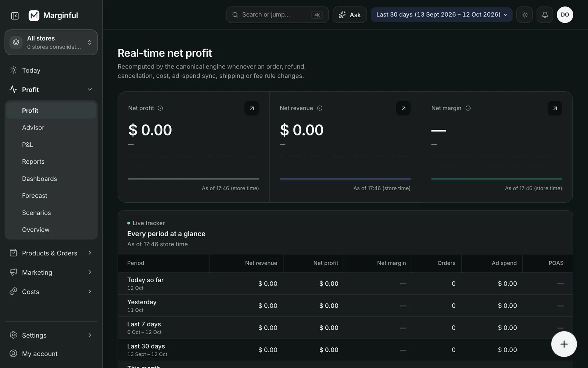This screenshot has width=588, height=368.
Task: Open Net margin card details arrow
Action: [x=555, y=108]
